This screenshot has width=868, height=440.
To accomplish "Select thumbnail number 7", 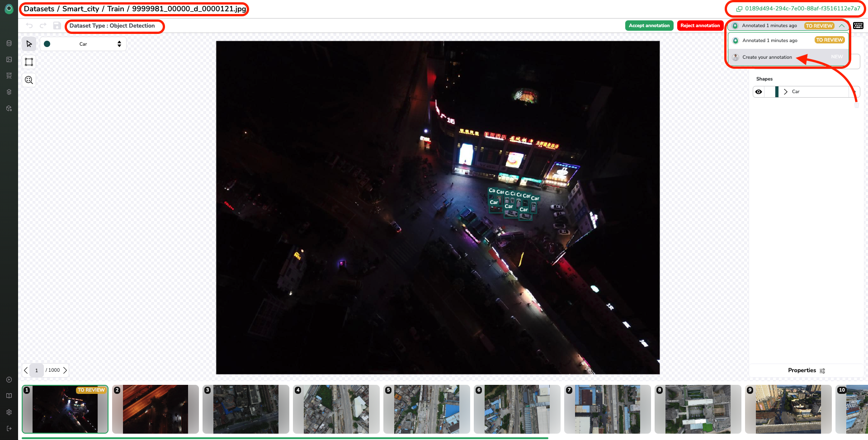I will click(608, 409).
